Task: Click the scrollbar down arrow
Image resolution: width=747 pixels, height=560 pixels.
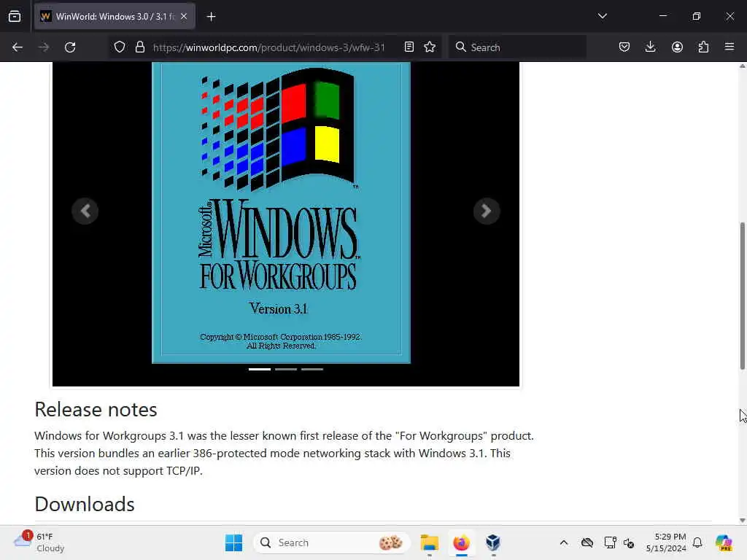Action: click(x=742, y=521)
